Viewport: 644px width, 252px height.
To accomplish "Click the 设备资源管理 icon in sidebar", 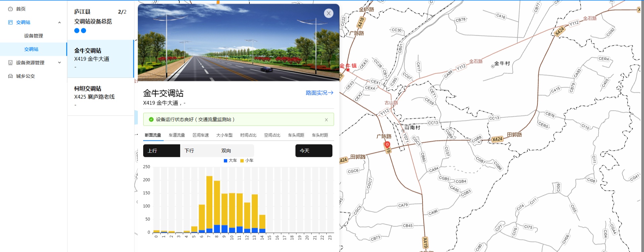I will pyautogui.click(x=10, y=63).
